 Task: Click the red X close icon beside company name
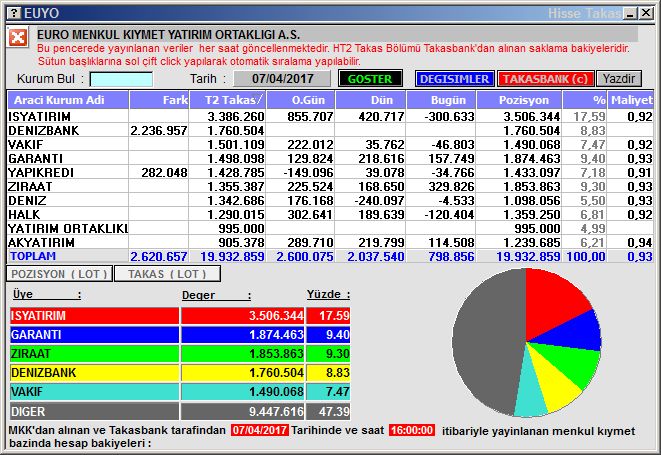18,38
